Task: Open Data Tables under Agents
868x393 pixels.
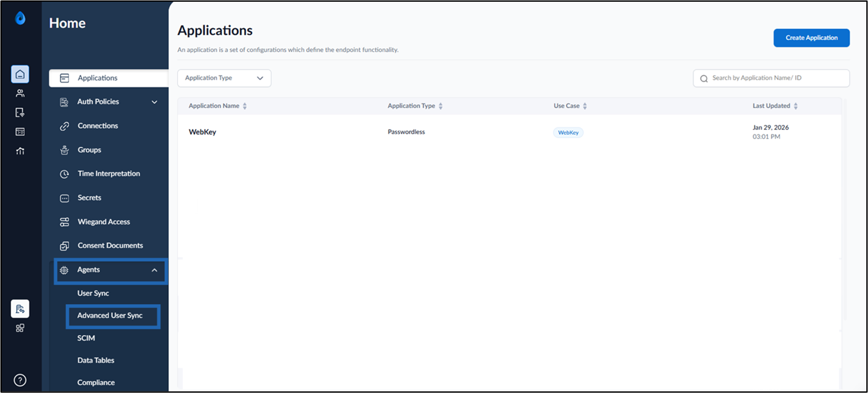Action: click(x=96, y=360)
